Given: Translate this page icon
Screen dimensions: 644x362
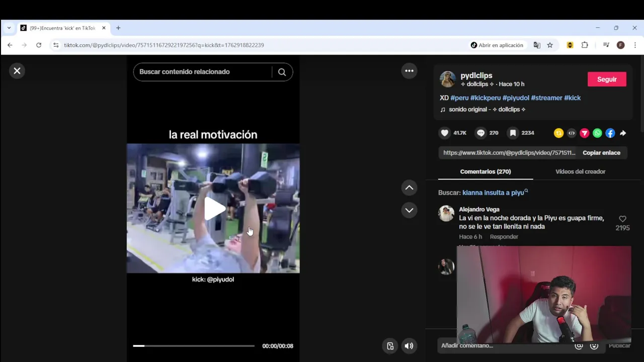Looking at the screenshot, I should [537, 45].
